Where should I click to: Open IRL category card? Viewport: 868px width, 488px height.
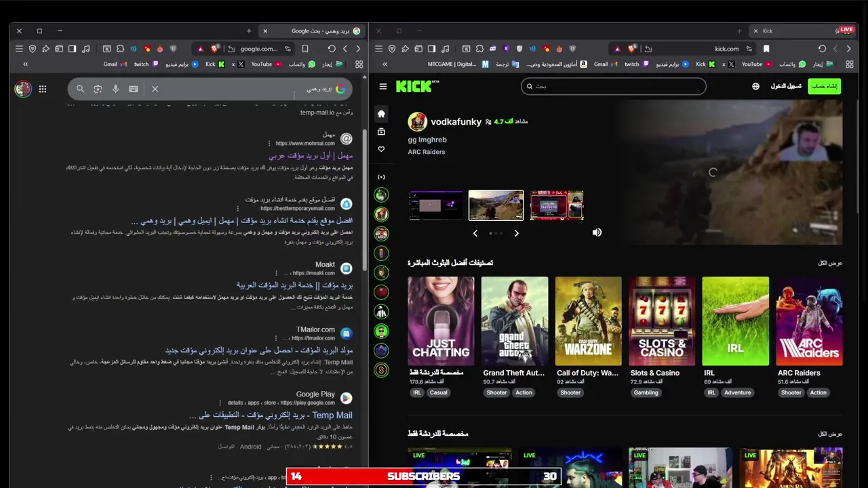coord(736,321)
